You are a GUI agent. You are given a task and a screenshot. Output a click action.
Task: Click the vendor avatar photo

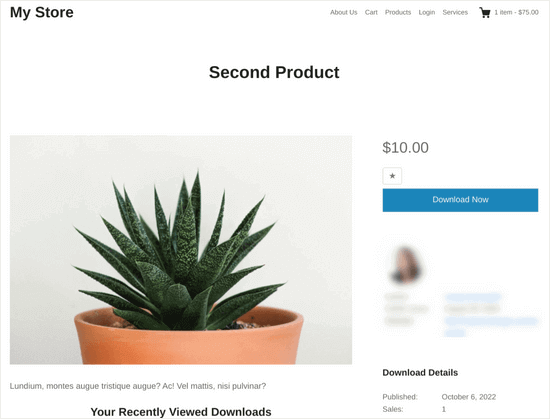(x=406, y=265)
